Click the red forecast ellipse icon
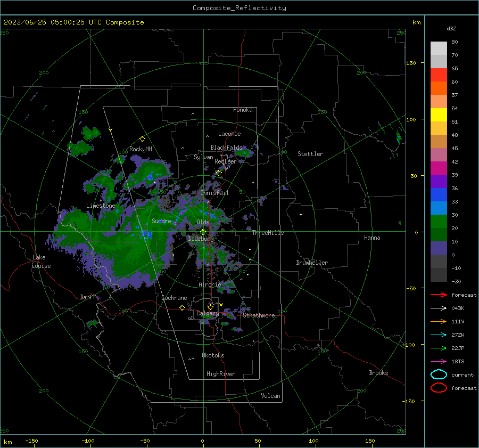This screenshot has height=448, width=479. (439, 388)
